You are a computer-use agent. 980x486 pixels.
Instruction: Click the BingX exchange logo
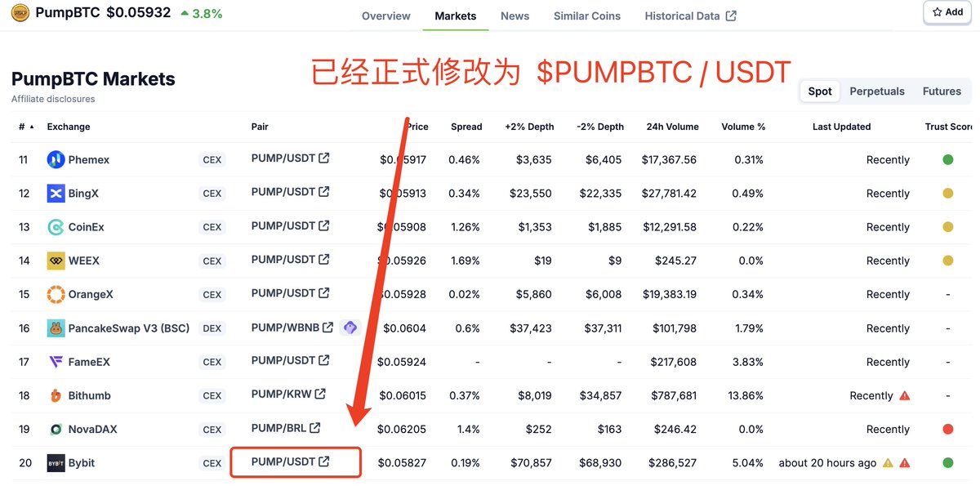click(x=56, y=194)
